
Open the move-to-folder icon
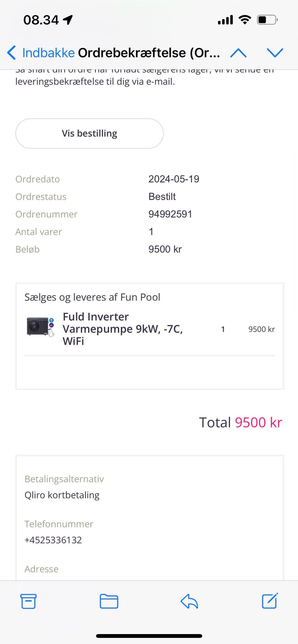point(109,602)
